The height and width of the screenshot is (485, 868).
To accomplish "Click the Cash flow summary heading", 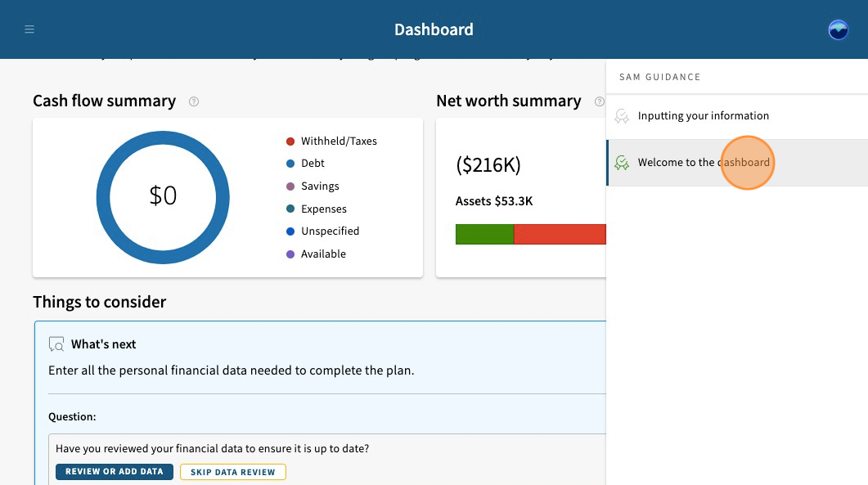I will click(104, 101).
